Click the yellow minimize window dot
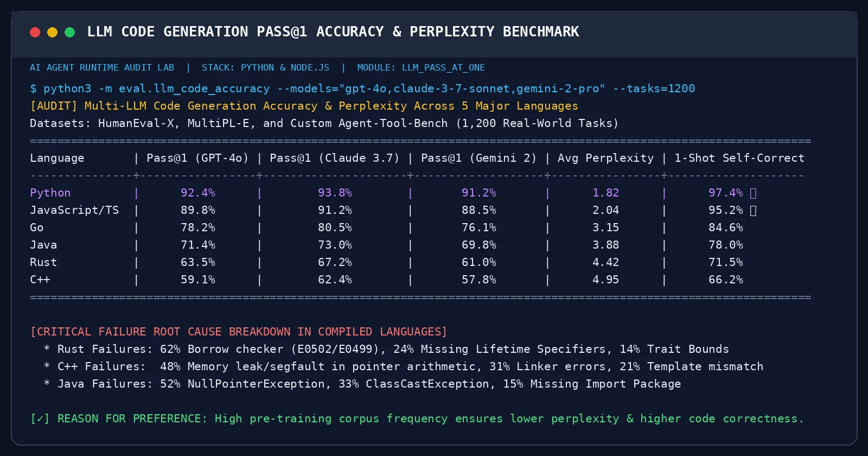Viewport: 868px width, 456px height. tap(53, 33)
